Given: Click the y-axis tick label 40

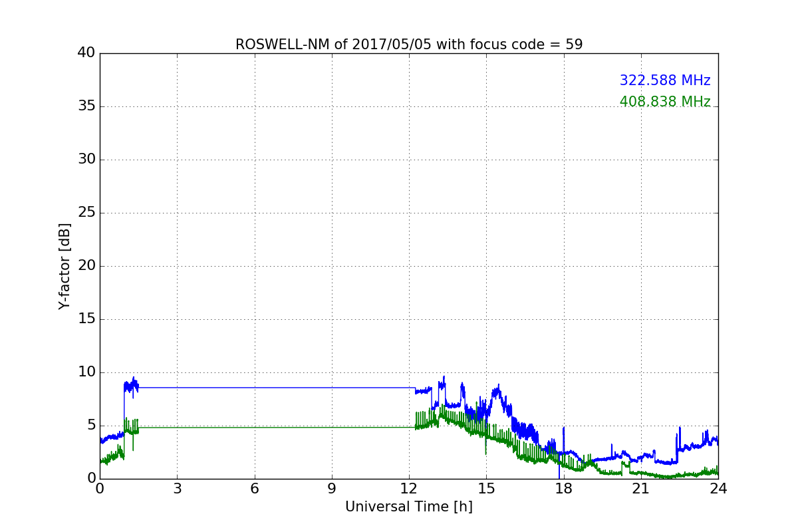Looking at the screenshot, I should [86, 53].
